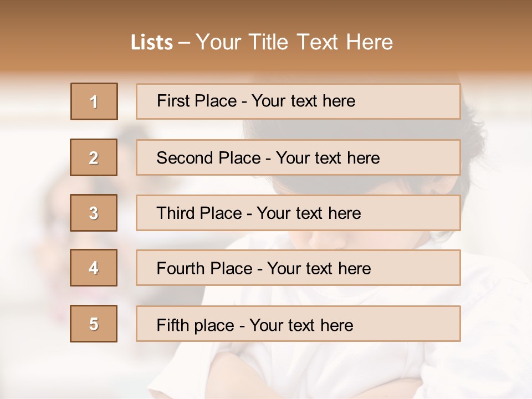This screenshot has height=399, width=532.
Task: Select the number 4 box
Action: pos(94,268)
